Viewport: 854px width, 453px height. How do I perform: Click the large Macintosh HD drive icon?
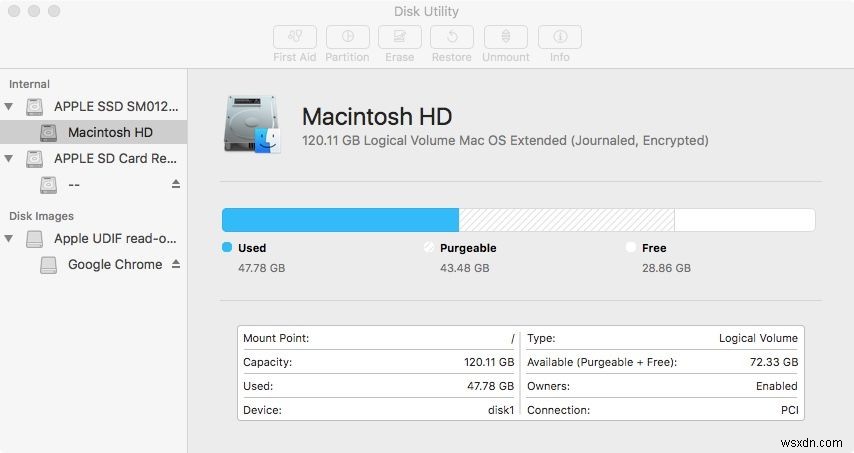(x=252, y=125)
